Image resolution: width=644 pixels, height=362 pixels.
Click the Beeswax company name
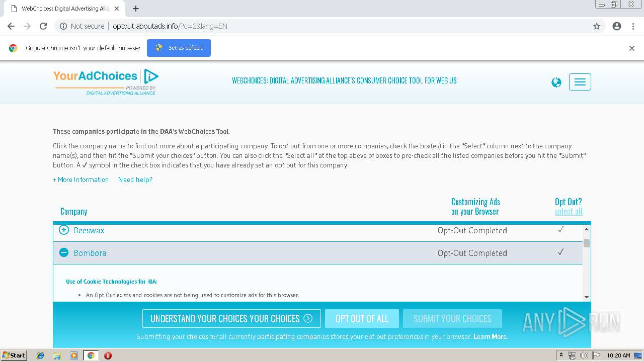pos(89,230)
